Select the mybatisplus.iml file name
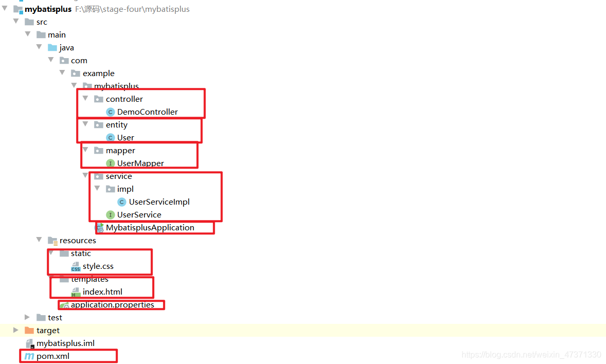Image resolution: width=606 pixels, height=364 pixels. [x=65, y=343]
